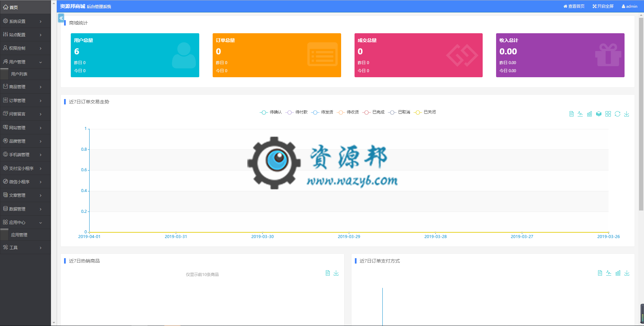Click sidebar scroll down arrow
Viewport: 644px width, 326px height.
[x=54, y=323]
